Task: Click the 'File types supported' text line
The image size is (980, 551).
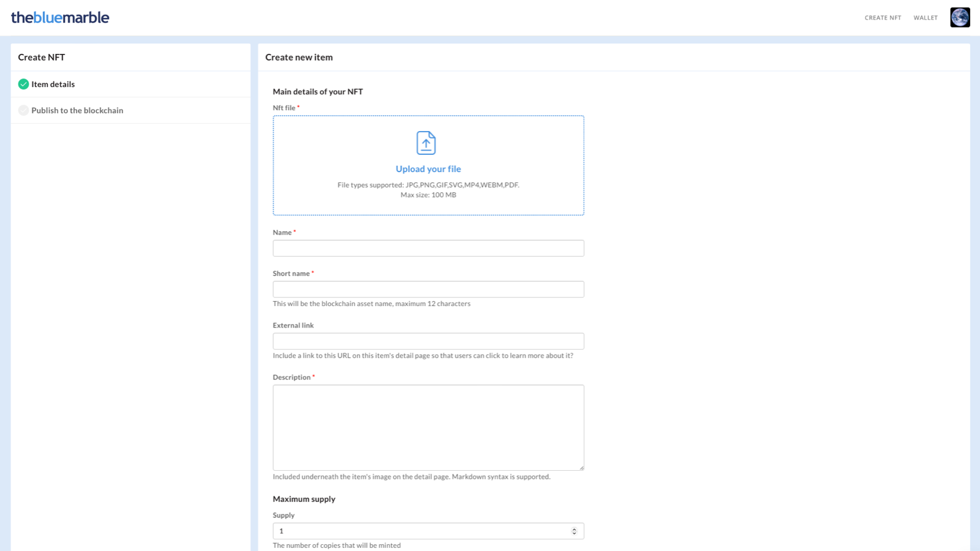Action: (x=428, y=185)
